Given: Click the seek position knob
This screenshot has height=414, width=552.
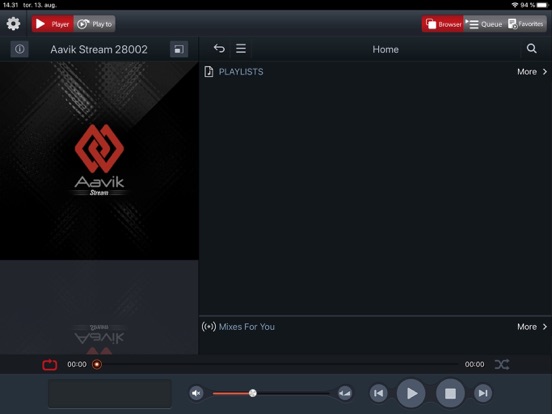Looking at the screenshot, I should pos(97,364).
